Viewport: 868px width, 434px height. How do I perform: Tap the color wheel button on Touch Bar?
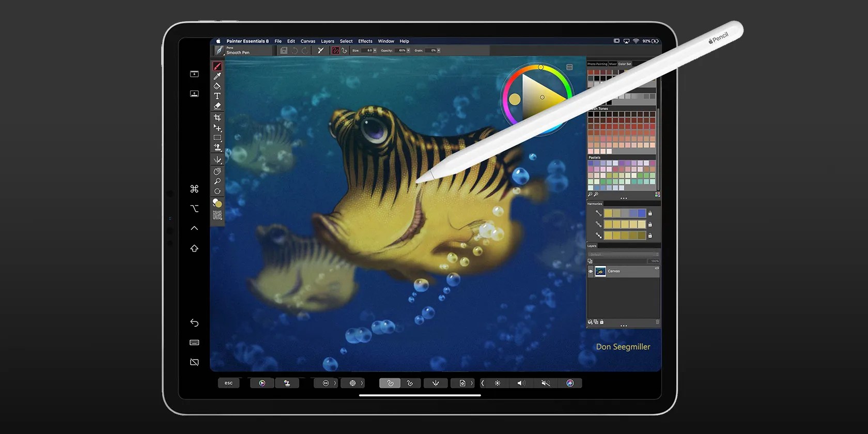click(x=262, y=383)
